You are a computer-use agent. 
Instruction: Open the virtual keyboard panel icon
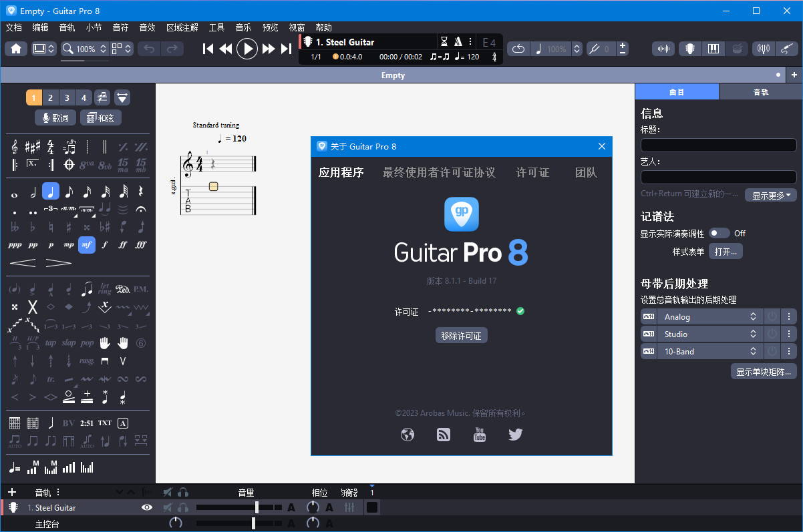[x=713, y=49]
